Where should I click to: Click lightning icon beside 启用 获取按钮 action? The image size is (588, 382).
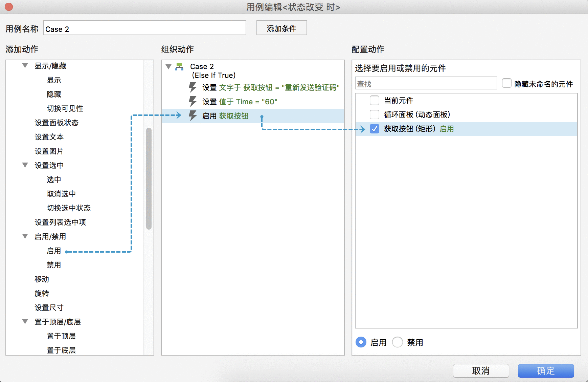click(193, 116)
